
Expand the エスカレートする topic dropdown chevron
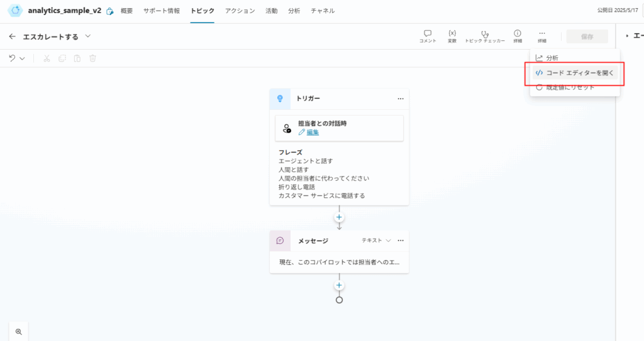tap(88, 36)
